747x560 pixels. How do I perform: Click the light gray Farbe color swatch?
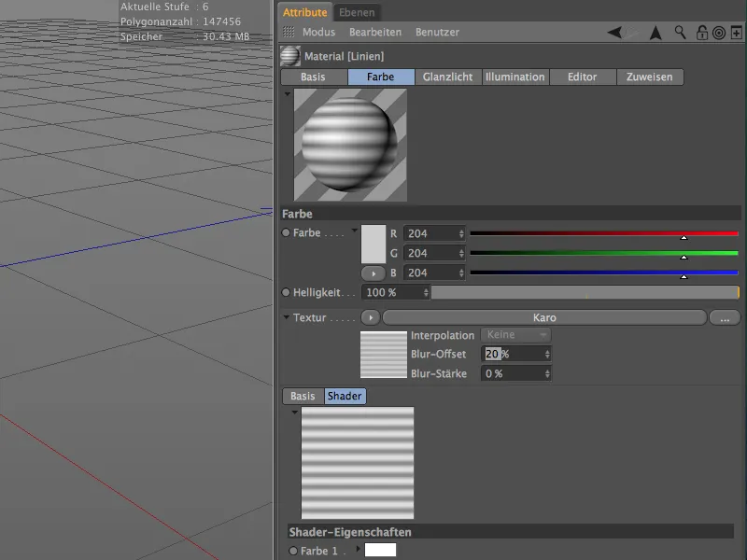pyautogui.click(x=373, y=245)
